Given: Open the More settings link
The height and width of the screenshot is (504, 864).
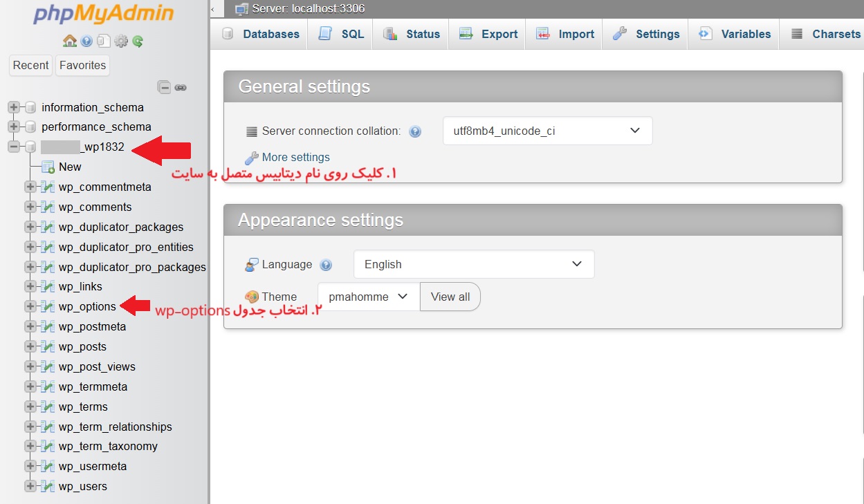Looking at the screenshot, I should tap(295, 157).
